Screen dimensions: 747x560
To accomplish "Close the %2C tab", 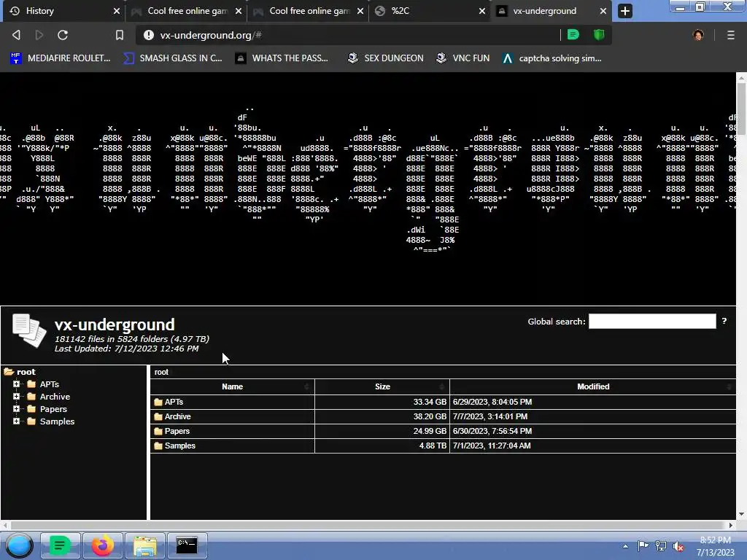I will [x=482, y=11].
